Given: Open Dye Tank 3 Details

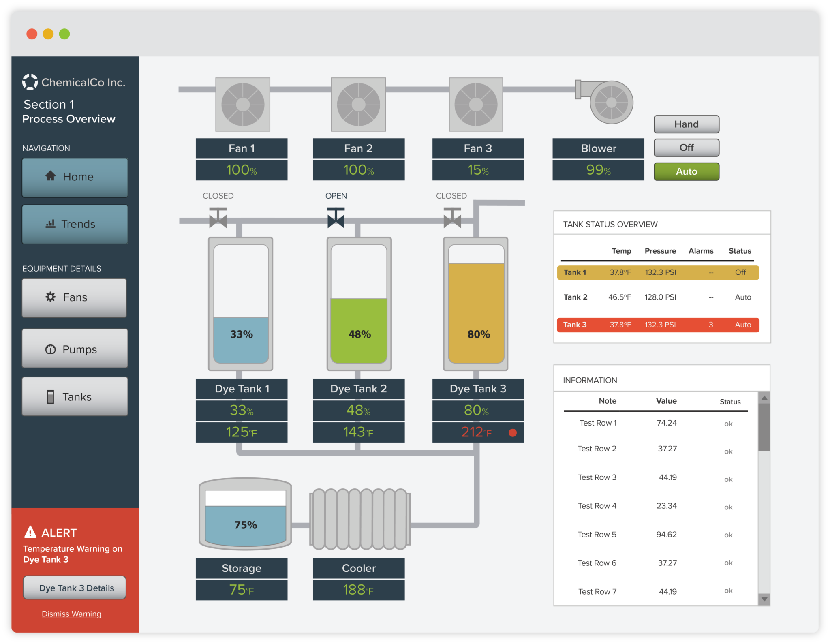Looking at the screenshot, I should tap(75, 588).
